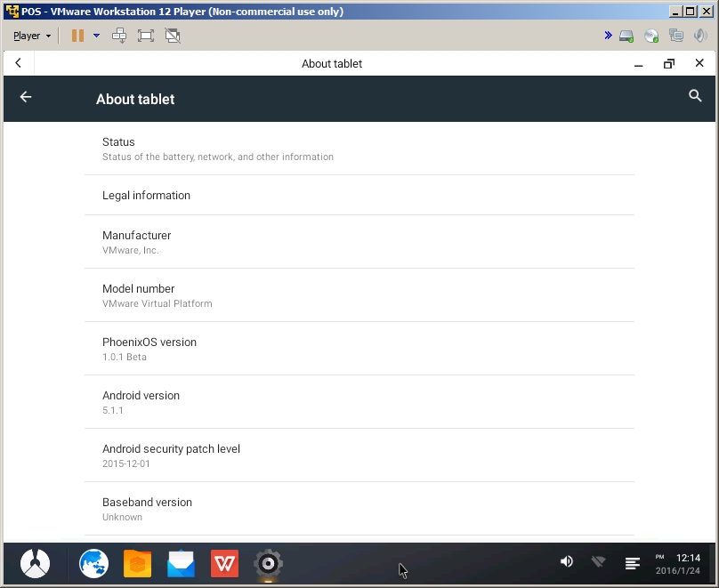Tap the back arrow in About tablet header
The height and width of the screenshot is (588, 719).
(x=26, y=97)
